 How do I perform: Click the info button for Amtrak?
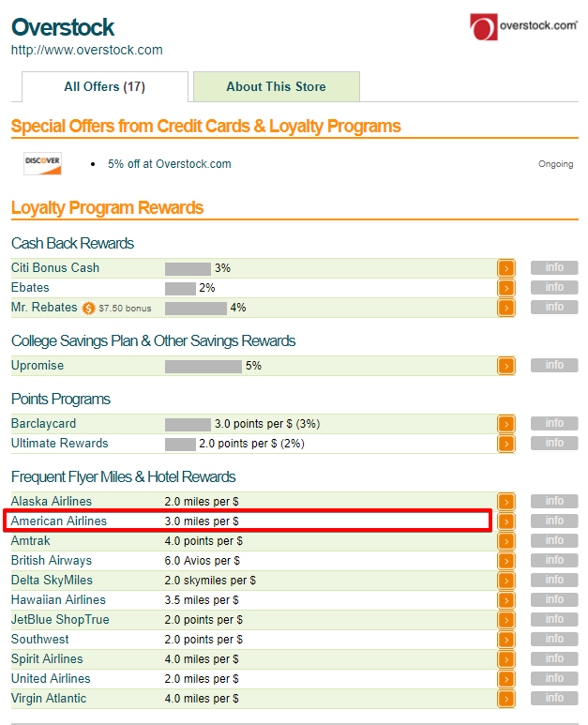[554, 540]
